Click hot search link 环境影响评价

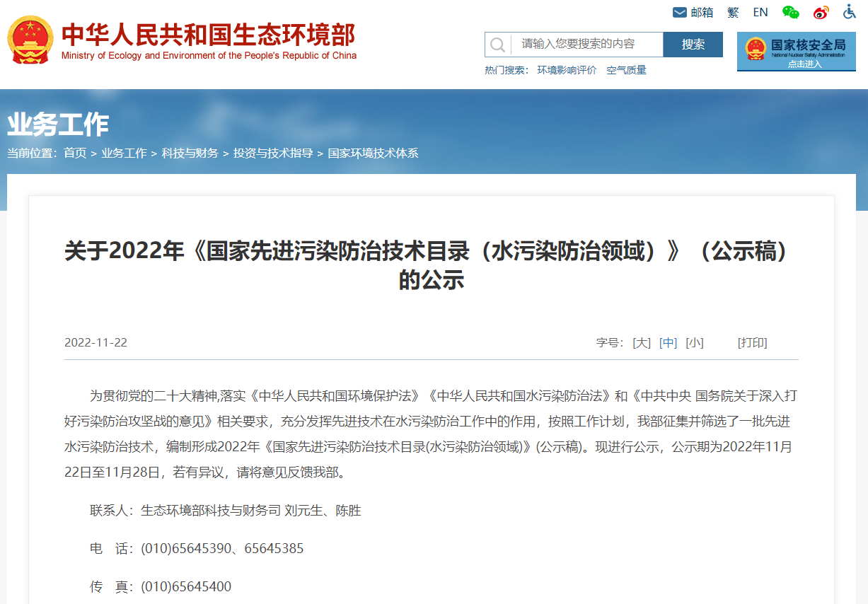567,70
